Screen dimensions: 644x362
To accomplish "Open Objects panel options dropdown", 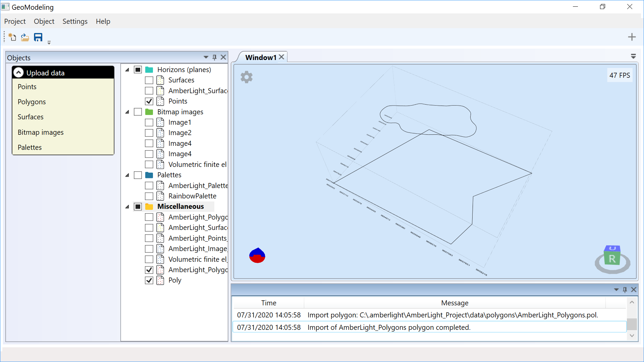I will [x=206, y=57].
